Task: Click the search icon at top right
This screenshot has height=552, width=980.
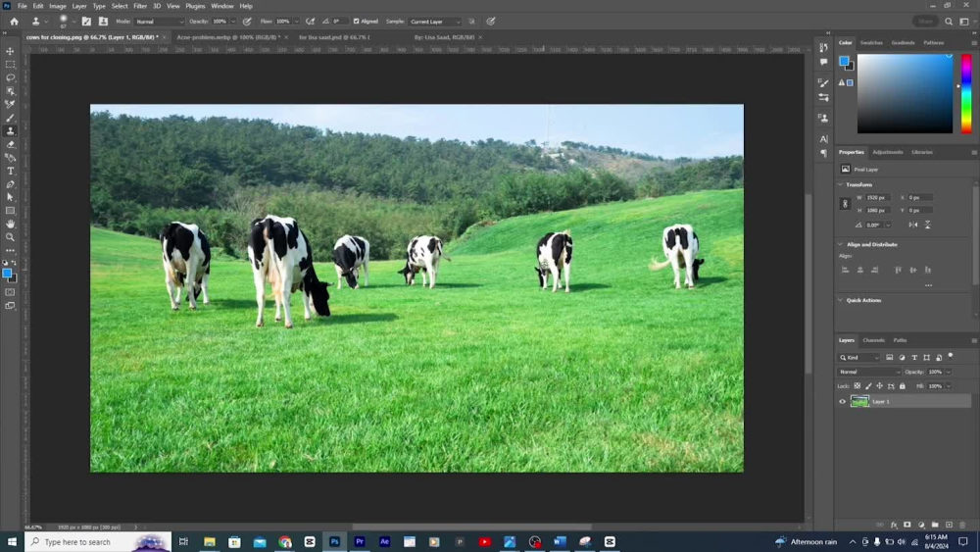Action: (x=949, y=22)
